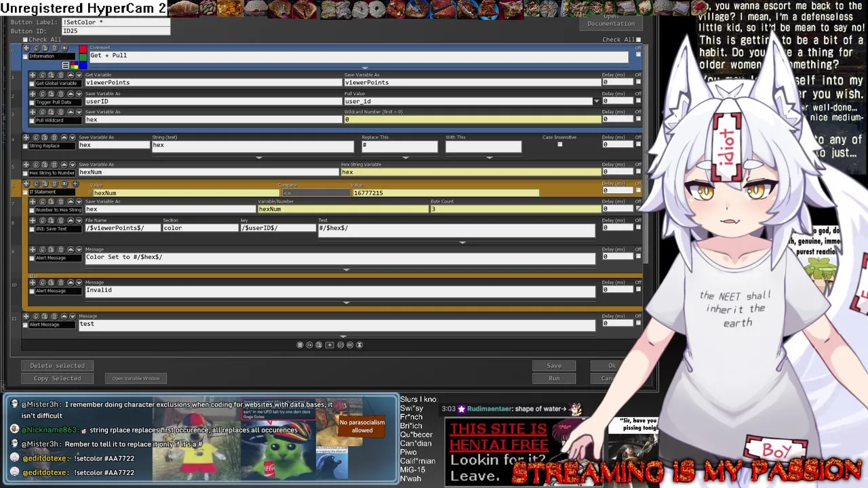Click the copy icon on the Information row

(36, 48)
